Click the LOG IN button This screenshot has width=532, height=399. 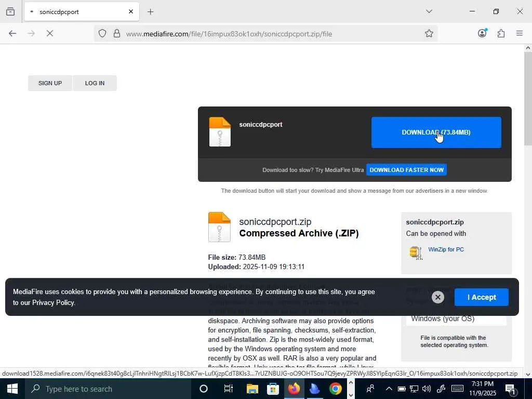click(95, 83)
